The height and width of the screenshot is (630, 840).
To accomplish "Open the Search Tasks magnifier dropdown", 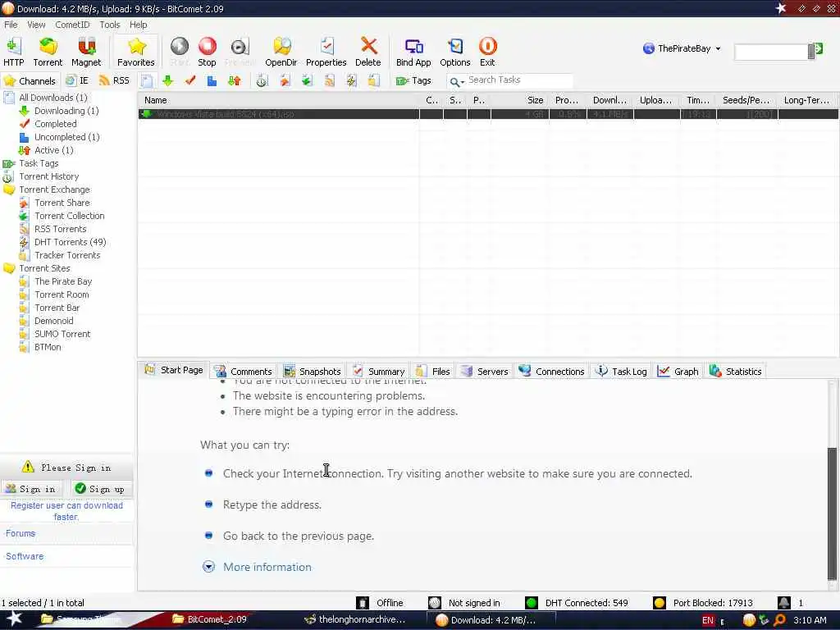I will point(457,81).
